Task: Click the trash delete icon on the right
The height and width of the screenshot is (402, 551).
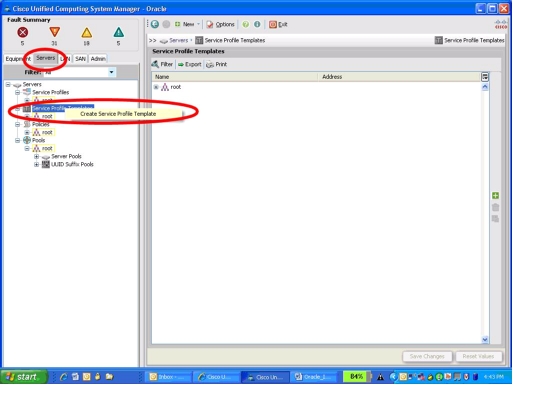Action: point(495,207)
